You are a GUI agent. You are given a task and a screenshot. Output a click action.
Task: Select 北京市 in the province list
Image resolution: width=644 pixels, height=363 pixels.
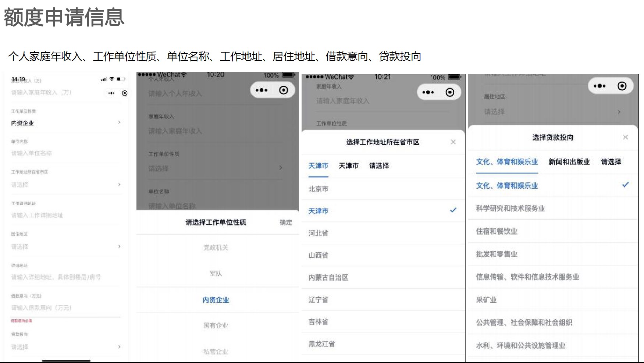coord(383,189)
